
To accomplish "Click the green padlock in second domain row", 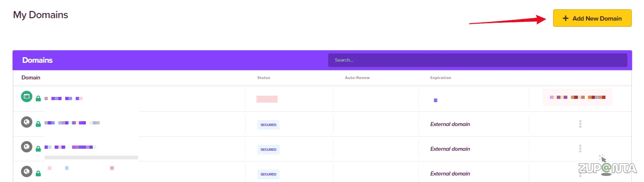I will 38,124.
